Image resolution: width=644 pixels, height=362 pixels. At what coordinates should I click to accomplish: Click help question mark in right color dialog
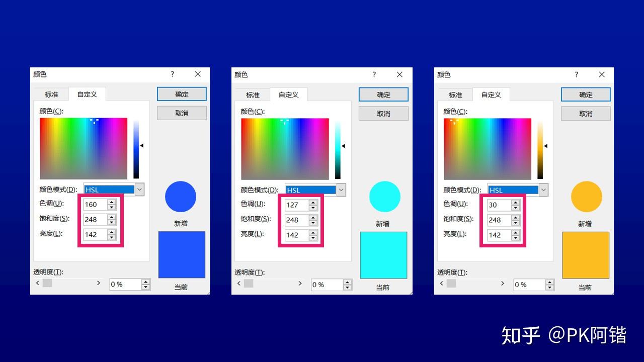(x=576, y=74)
